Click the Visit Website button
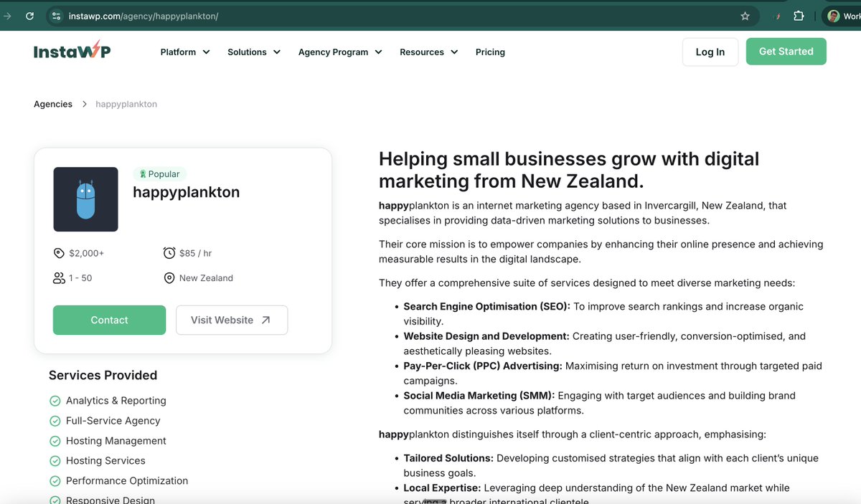 click(232, 320)
